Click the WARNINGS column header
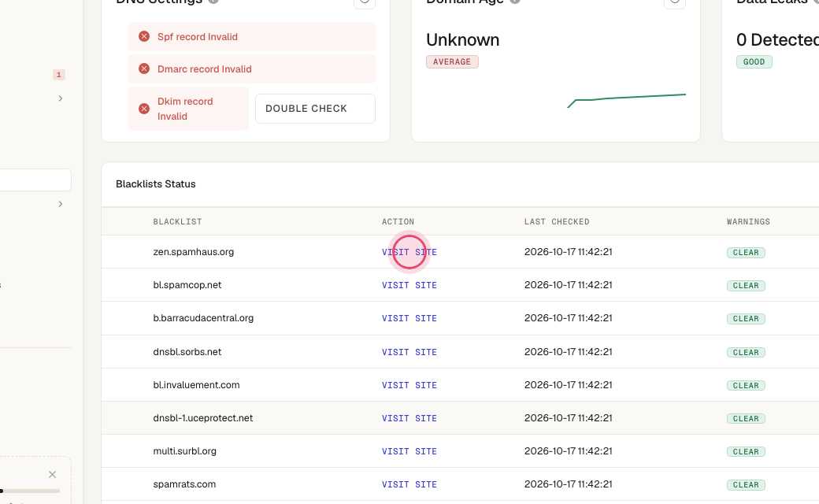819x504 pixels. (x=748, y=221)
